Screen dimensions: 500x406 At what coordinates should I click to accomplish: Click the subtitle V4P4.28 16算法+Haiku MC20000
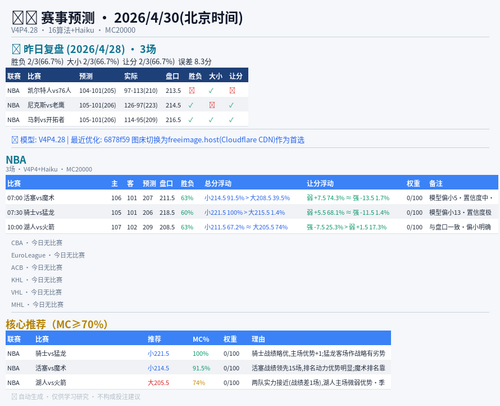pos(73,30)
